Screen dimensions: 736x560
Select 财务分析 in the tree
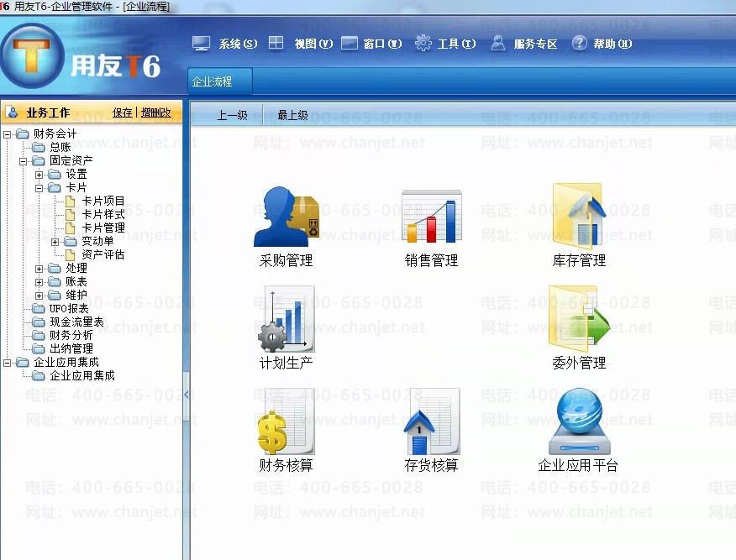pyautogui.click(x=71, y=335)
